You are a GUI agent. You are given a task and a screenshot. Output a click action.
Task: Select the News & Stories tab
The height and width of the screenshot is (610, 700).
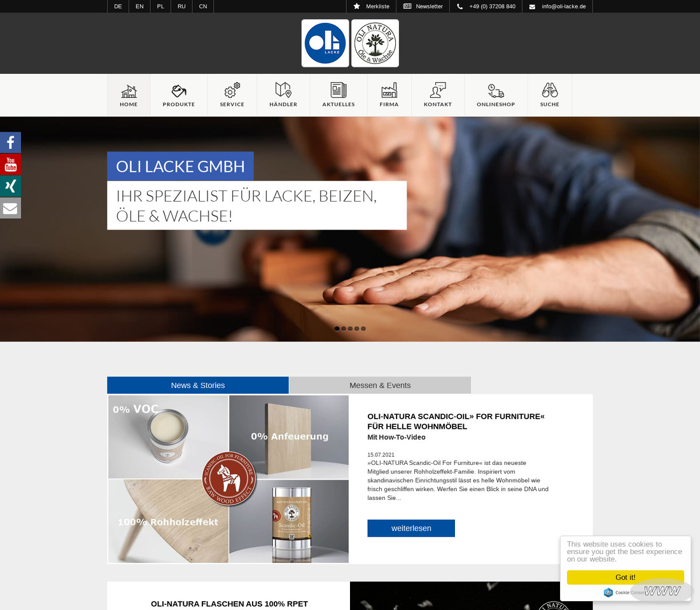click(198, 385)
